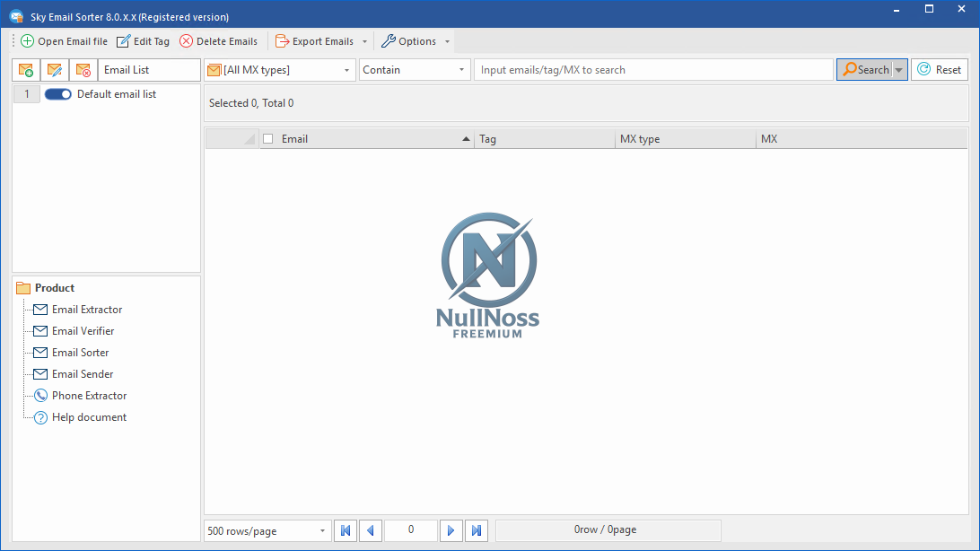Type in the search input field

[652, 69]
